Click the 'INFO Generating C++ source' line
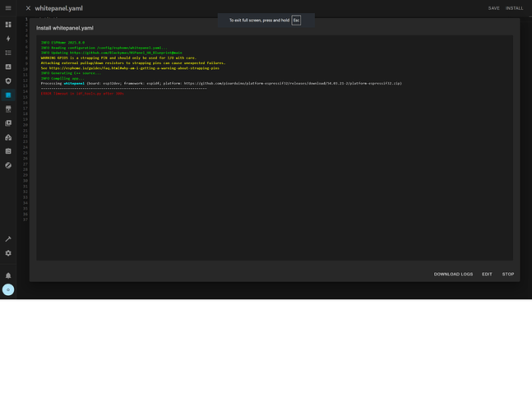532x411 pixels. (x=71, y=73)
